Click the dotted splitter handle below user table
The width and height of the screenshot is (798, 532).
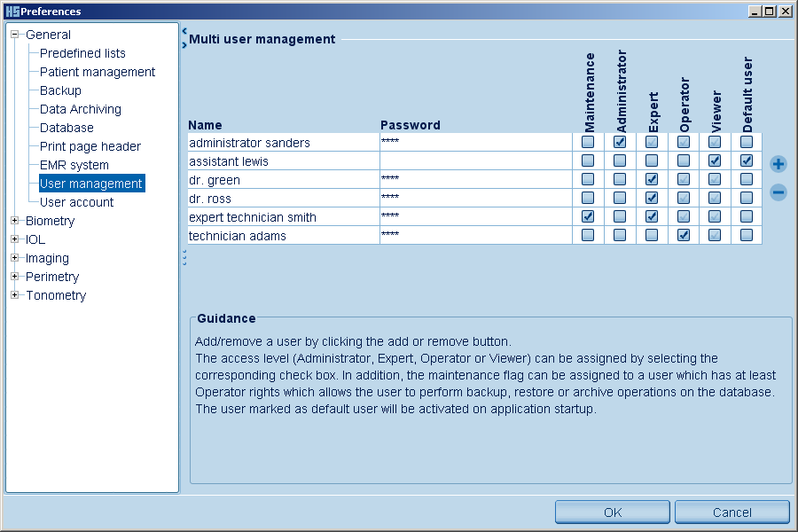(x=184, y=257)
